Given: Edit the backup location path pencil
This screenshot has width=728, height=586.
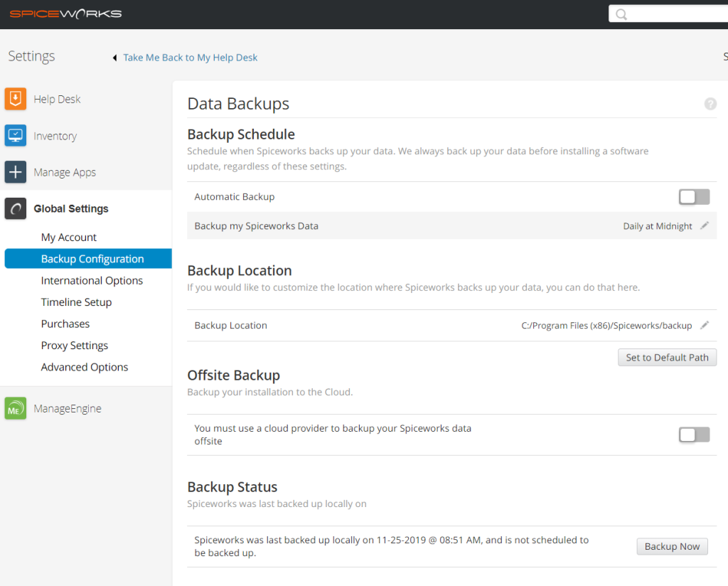Looking at the screenshot, I should tap(705, 325).
